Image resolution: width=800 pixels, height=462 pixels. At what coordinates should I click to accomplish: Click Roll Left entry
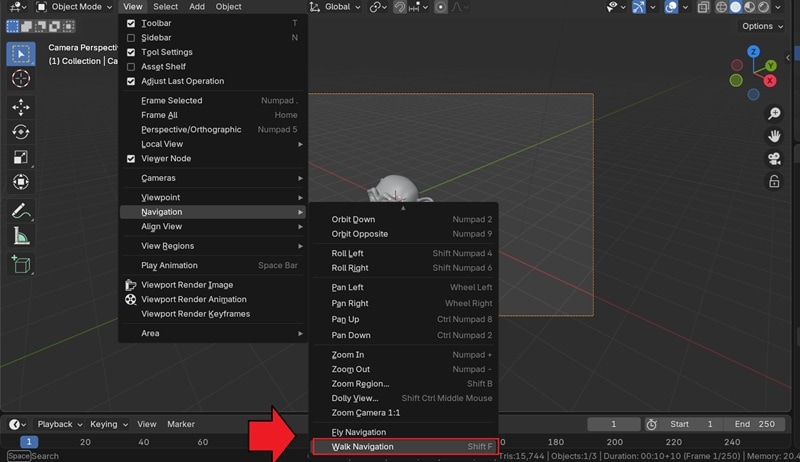tap(405, 253)
